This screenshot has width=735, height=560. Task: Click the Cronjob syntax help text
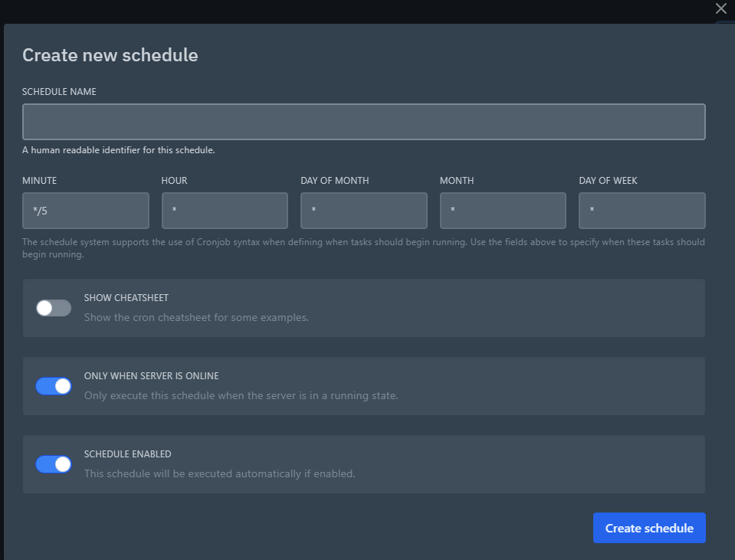pyautogui.click(x=363, y=248)
